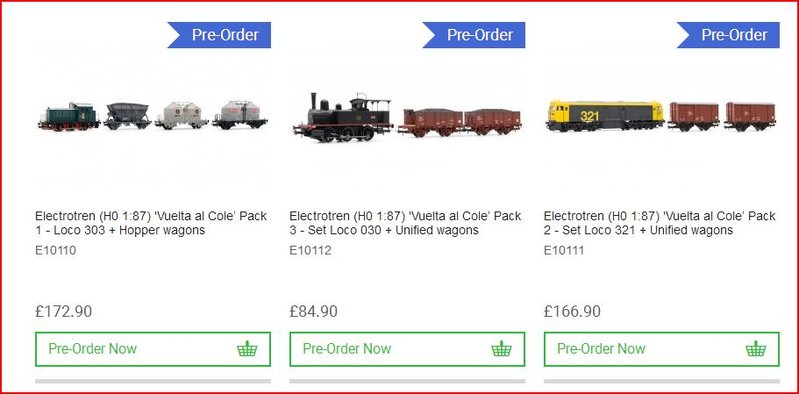Image resolution: width=799 pixels, height=394 pixels.
Task: Click basket icon for Loco 030 pack
Action: coord(501,349)
